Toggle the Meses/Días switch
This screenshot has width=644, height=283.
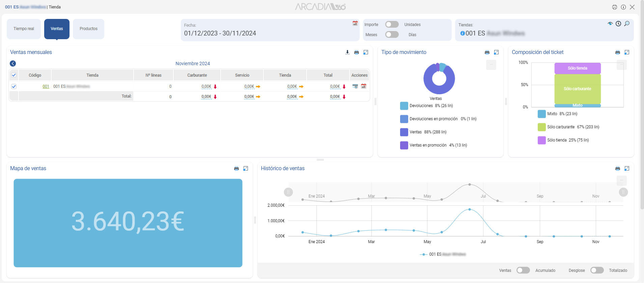[392, 35]
